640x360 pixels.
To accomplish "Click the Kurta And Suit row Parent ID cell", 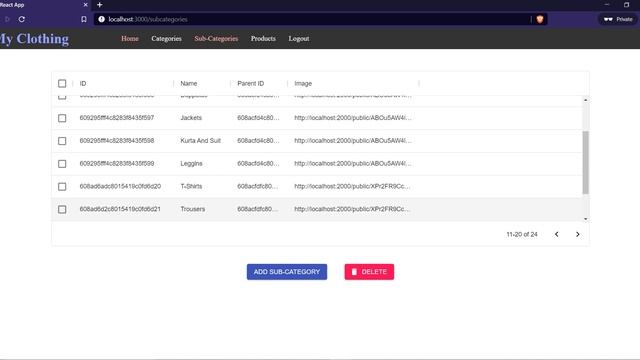I will 259,141.
